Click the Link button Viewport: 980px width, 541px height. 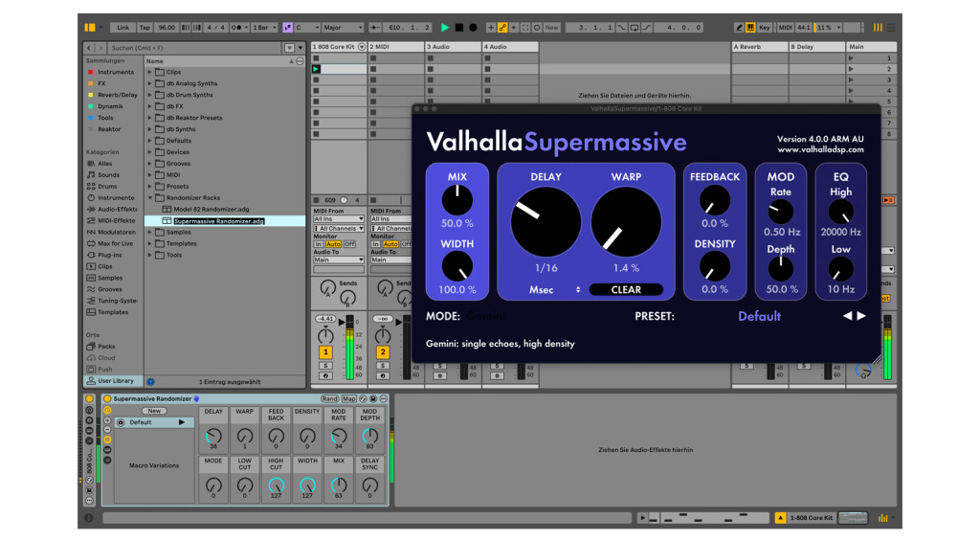click(x=123, y=28)
